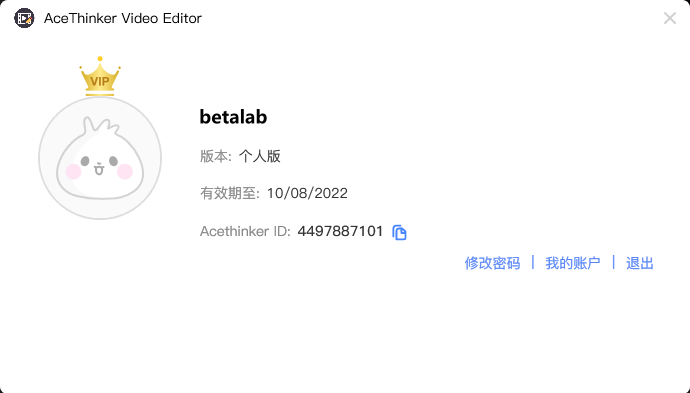
Task: Click separator between 我的账户 and 退出
Action: coord(613,262)
